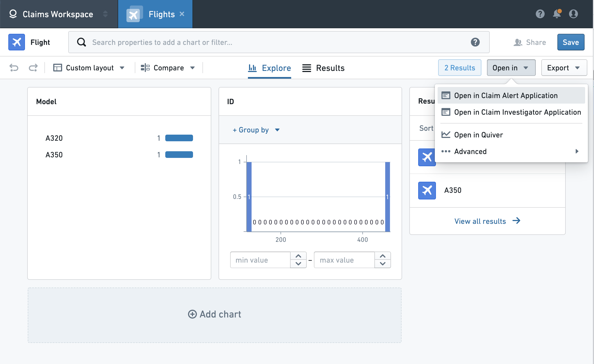Click the Claims Workspace logo icon
594x364 pixels.
13,14
